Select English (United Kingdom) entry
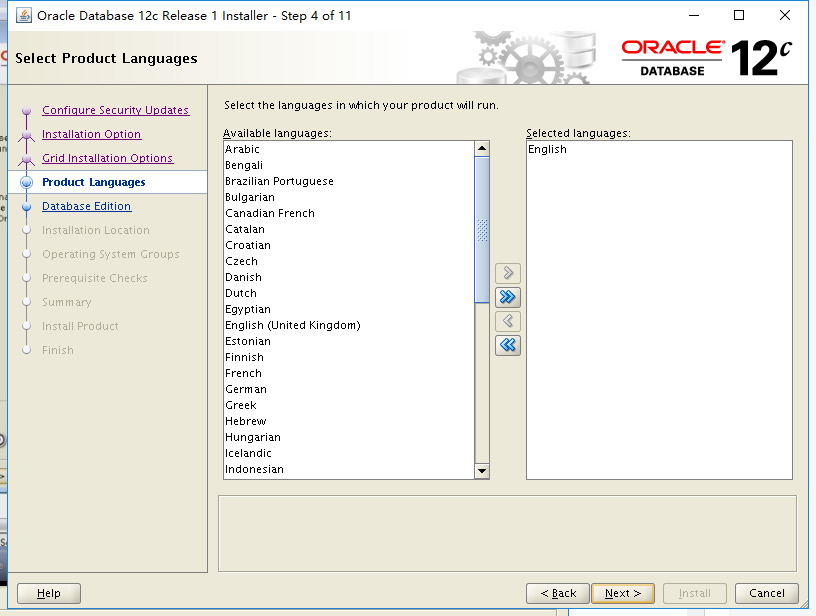Image resolution: width=816 pixels, height=616 pixels. [x=349, y=325]
